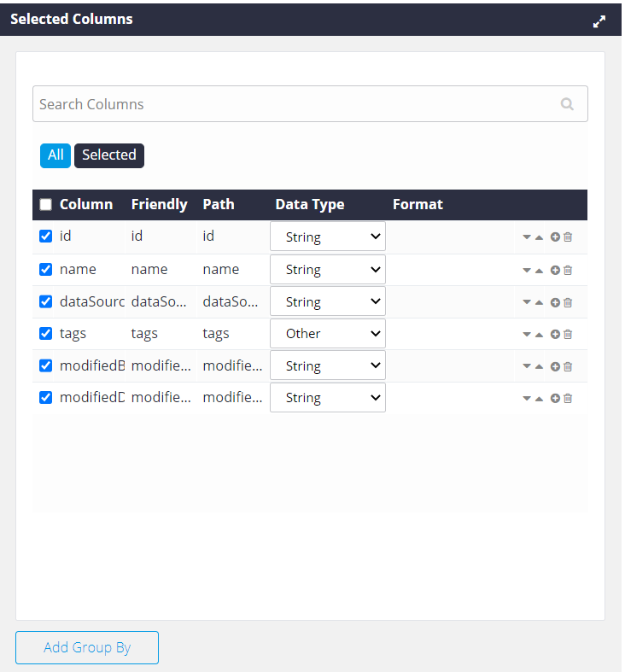Switch to the All filter tab
The image size is (625, 672).
55,155
